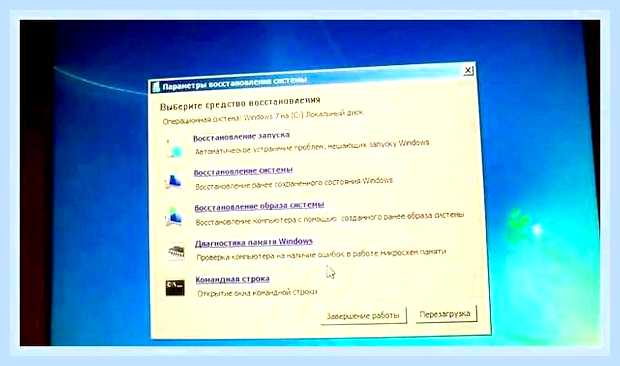Screen dimensions: 620x366
Task: Click the Startup Repair icon beside Восстановление запуска
Action: point(174,148)
